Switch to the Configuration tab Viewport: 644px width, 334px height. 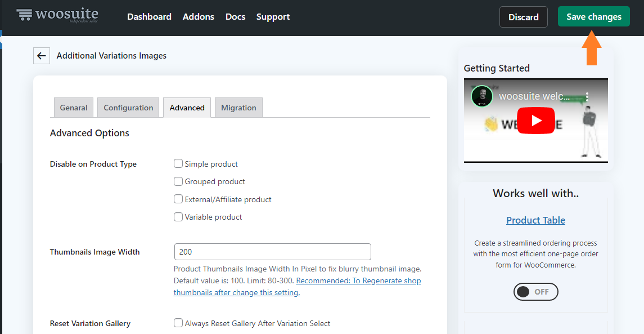[128, 108]
